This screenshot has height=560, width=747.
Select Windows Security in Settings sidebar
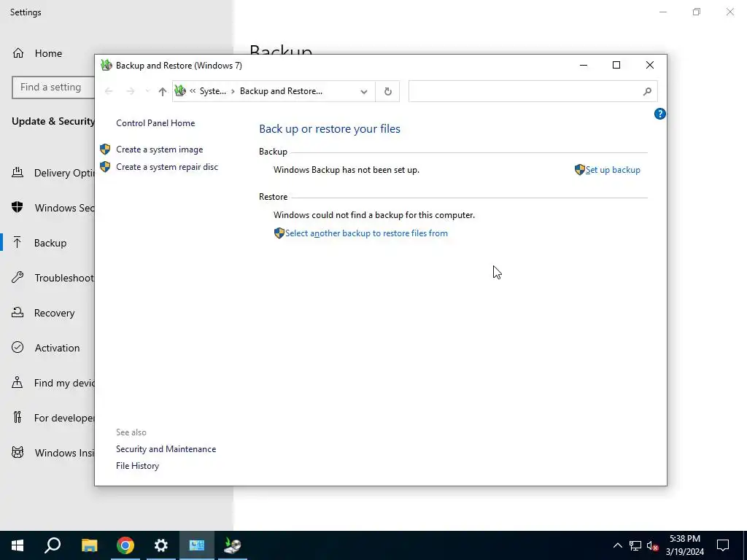click(x=47, y=208)
